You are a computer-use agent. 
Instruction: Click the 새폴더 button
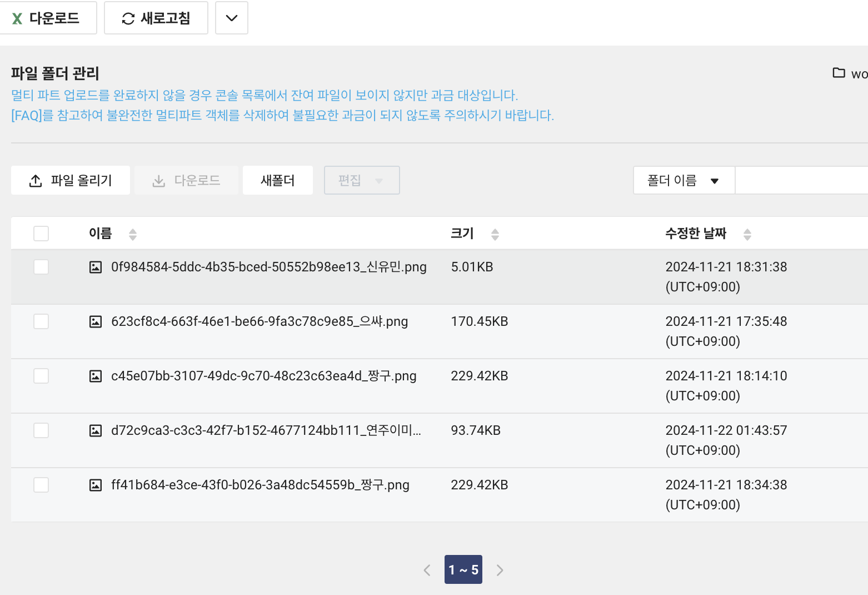tap(278, 180)
